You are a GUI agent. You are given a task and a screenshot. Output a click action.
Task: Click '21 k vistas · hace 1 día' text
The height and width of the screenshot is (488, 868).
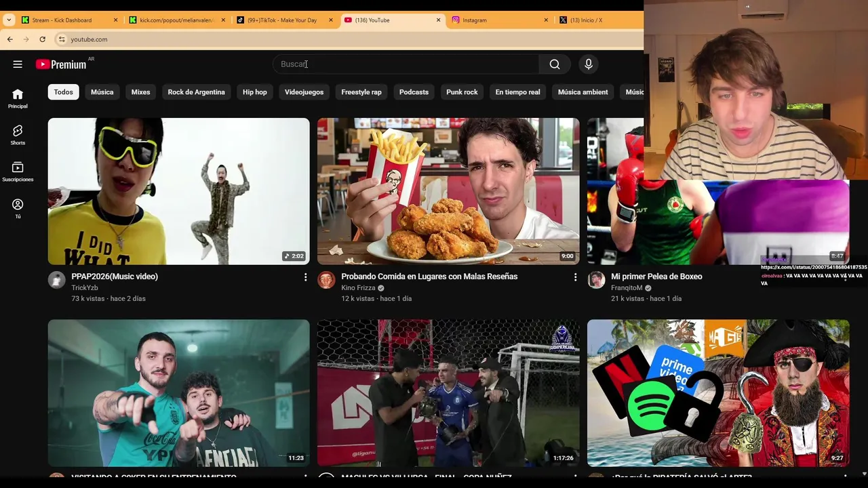click(646, 299)
